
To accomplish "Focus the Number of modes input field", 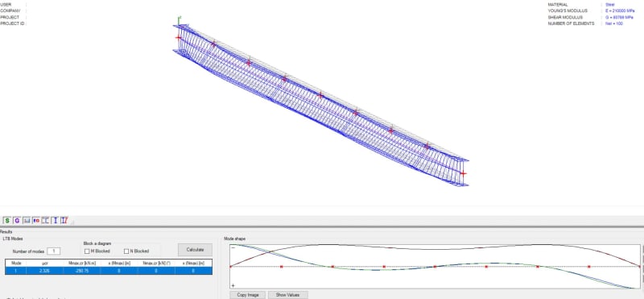I will click(x=53, y=251).
